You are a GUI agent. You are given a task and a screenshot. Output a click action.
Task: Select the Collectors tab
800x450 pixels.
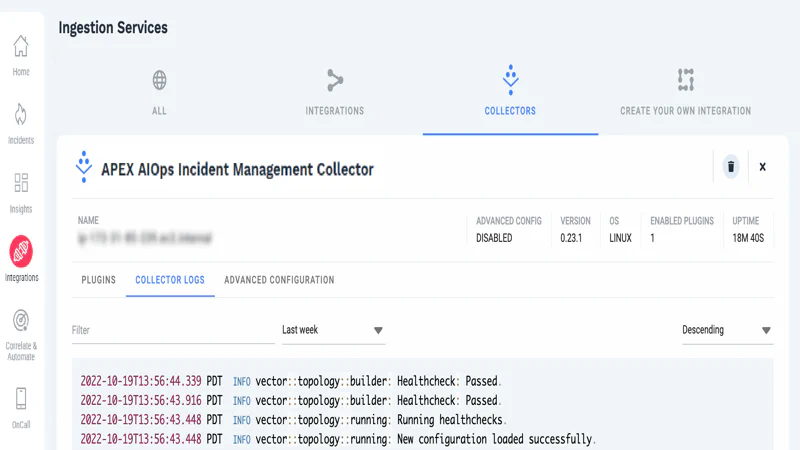[x=510, y=92]
